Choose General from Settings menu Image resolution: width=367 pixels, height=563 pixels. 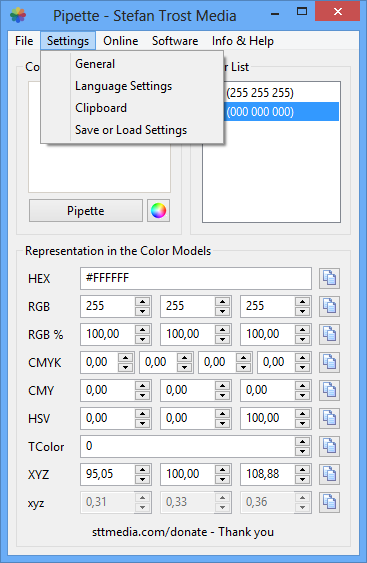coord(132,64)
